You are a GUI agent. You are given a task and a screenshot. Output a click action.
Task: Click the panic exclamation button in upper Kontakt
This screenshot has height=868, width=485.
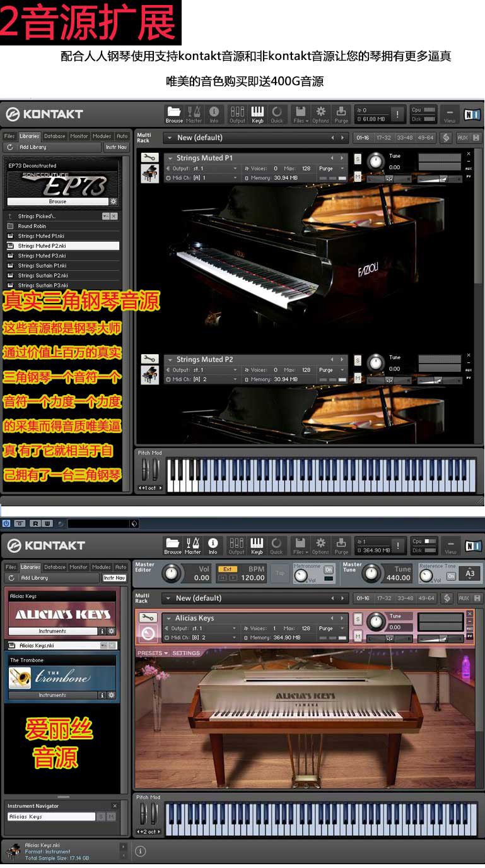(397, 114)
